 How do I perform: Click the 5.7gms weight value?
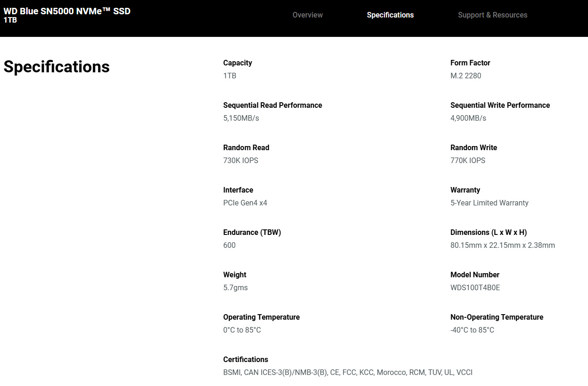[x=235, y=288]
